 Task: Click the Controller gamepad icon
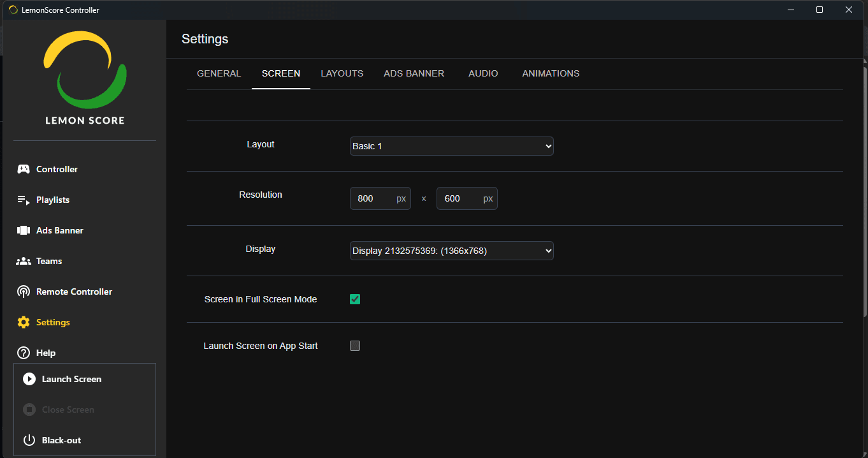click(x=24, y=169)
